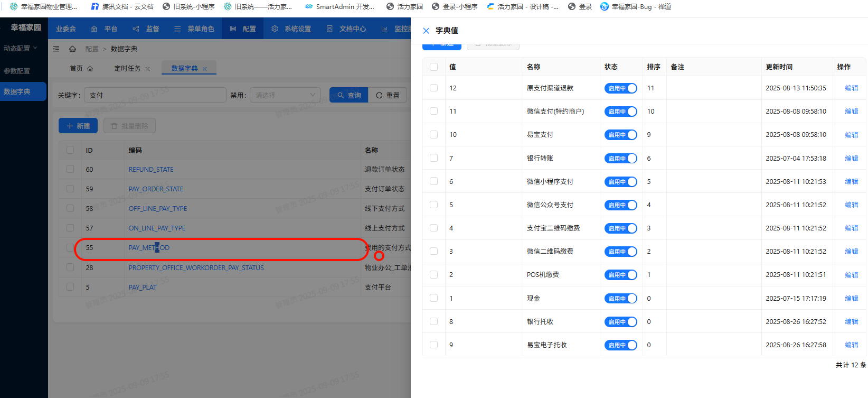Click the 关键字 input field
The height and width of the screenshot is (398, 868).
(155, 95)
